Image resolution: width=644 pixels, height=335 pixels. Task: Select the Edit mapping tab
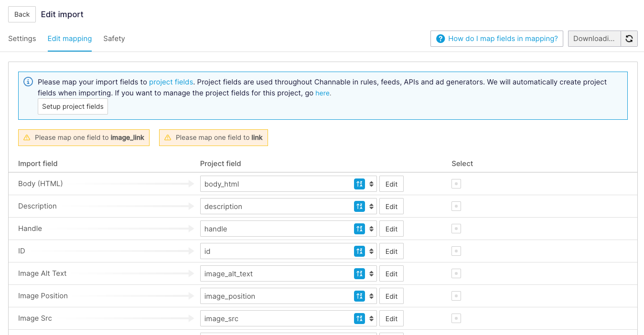pos(70,39)
